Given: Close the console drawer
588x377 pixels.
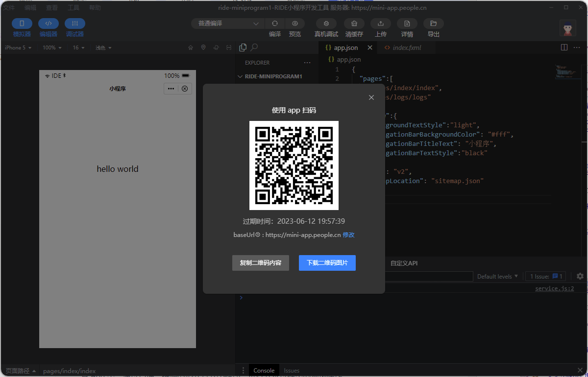Looking at the screenshot, I should (x=580, y=370).
